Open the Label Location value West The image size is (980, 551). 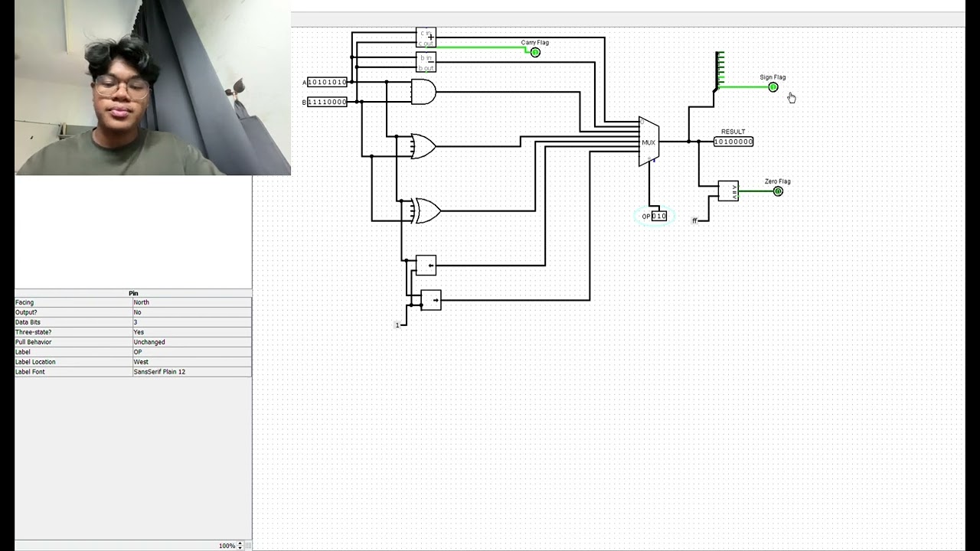(191, 362)
